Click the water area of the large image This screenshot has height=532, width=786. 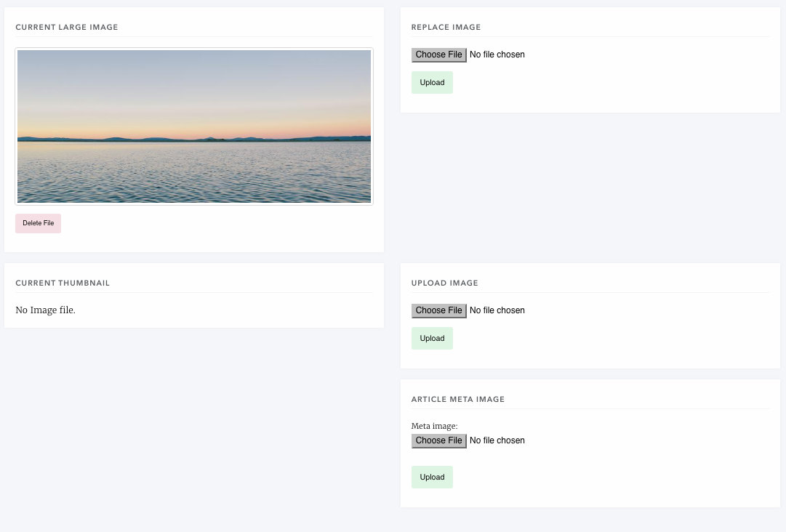pos(194,174)
